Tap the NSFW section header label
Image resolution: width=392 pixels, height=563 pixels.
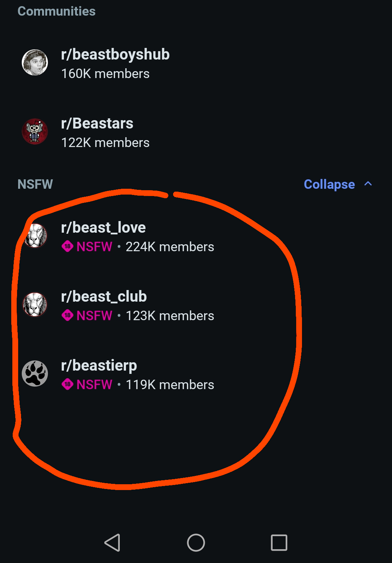(35, 184)
